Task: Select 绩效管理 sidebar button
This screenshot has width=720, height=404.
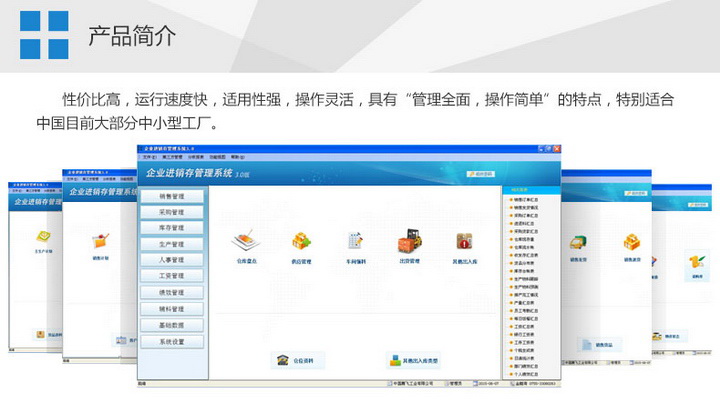Action: [172, 292]
